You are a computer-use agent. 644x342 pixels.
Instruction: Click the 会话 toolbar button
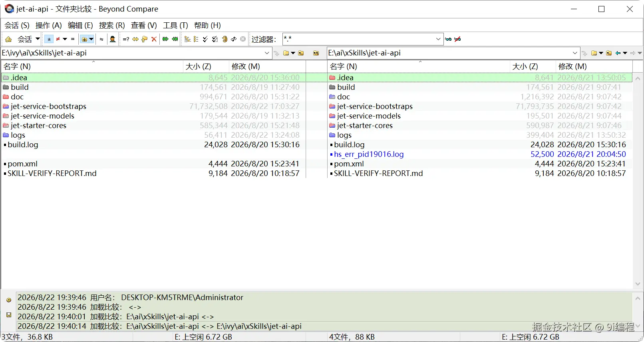click(x=24, y=39)
